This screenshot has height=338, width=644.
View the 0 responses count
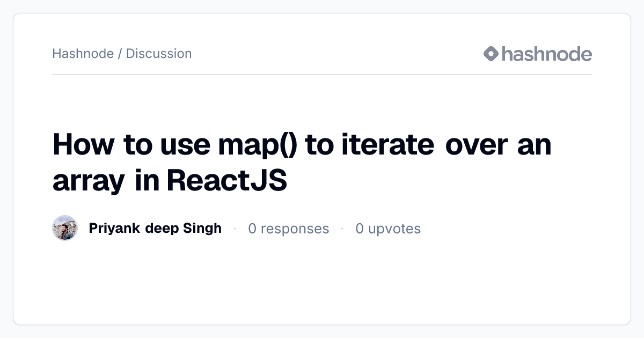(288, 229)
